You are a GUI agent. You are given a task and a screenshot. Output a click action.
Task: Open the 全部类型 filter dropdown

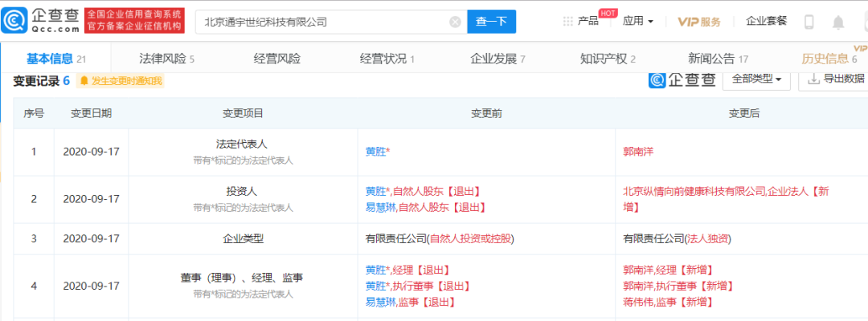coord(757,79)
